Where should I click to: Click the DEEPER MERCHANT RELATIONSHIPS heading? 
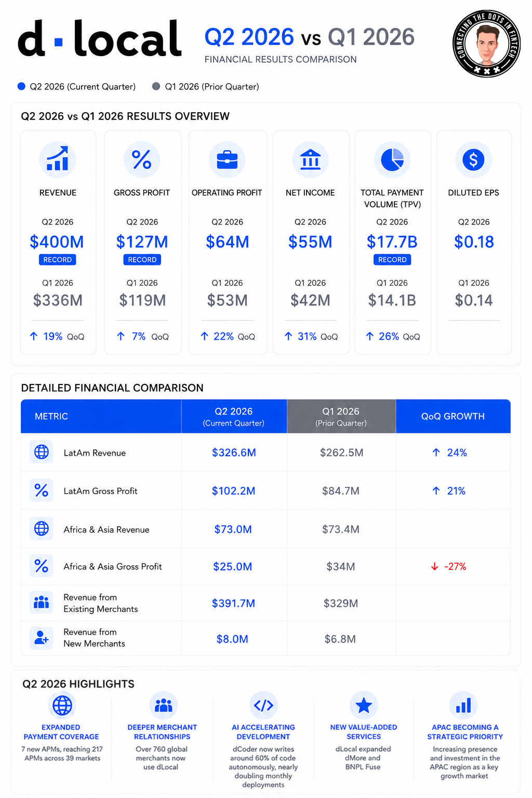click(x=162, y=732)
